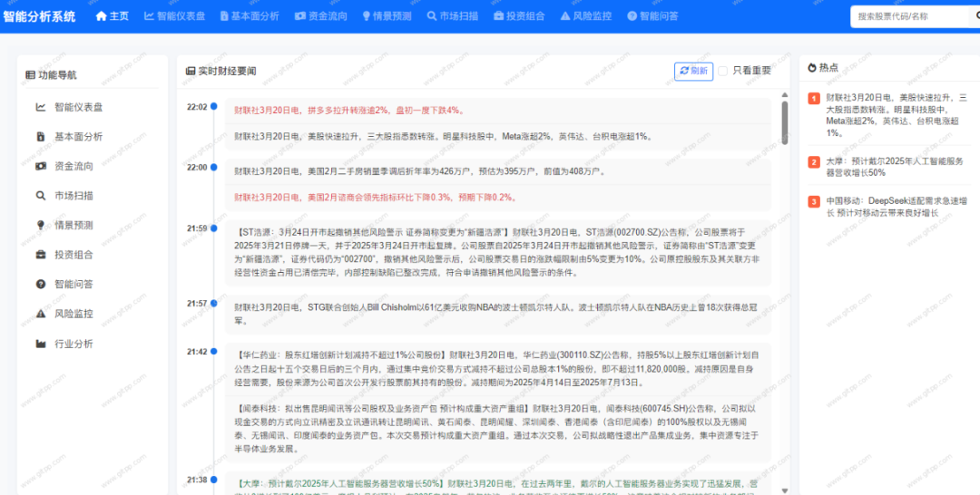
Task: Click document icon beside navbar 基本面分析
Action: pyautogui.click(x=224, y=16)
